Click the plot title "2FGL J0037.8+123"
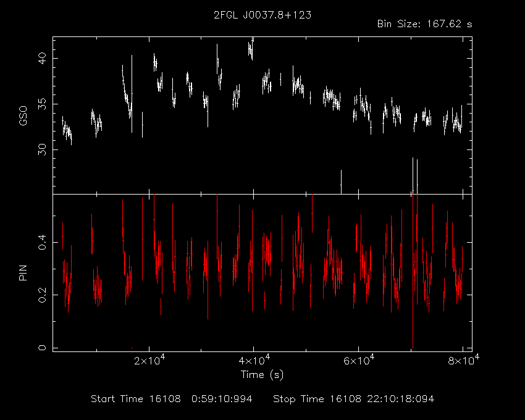This screenshot has height=420, width=525. pyautogui.click(x=262, y=15)
